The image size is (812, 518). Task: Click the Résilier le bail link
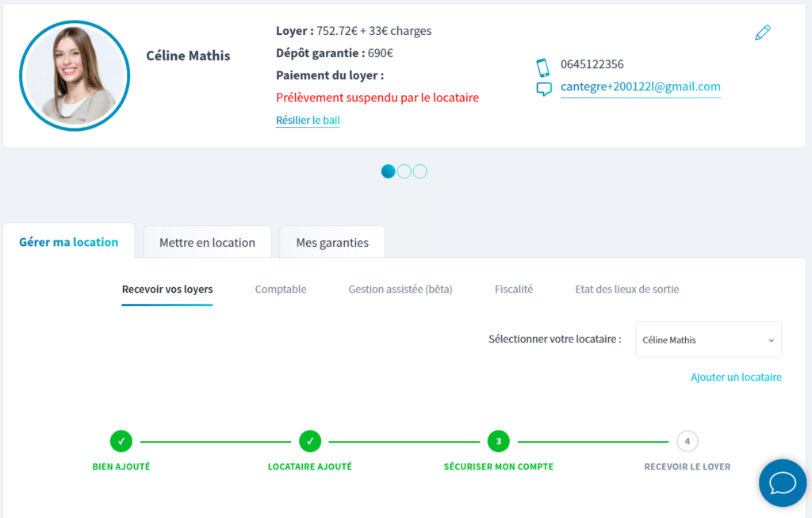point(308,121)
